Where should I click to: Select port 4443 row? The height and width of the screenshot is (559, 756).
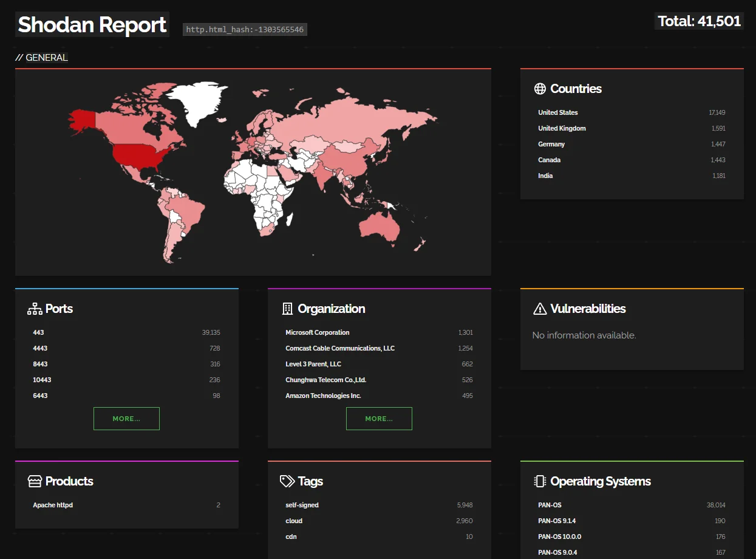coord(126,348)
